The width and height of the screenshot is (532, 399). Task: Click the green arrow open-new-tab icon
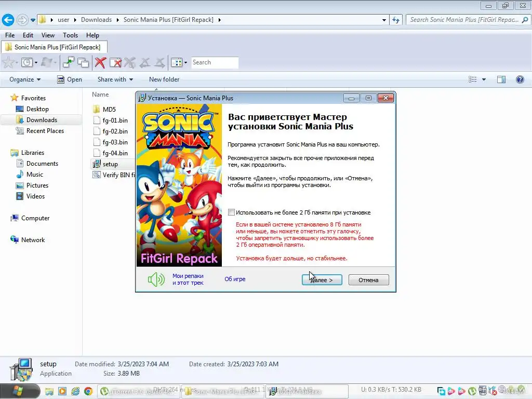(x=69, y=62)
